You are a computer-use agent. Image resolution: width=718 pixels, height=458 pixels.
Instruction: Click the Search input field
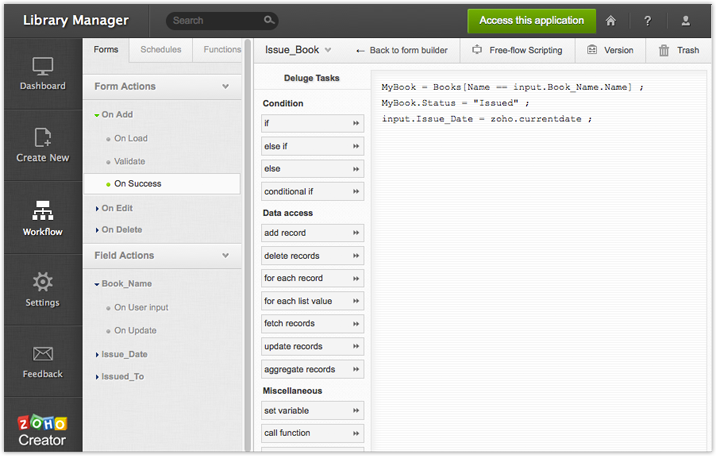(215, 20)
